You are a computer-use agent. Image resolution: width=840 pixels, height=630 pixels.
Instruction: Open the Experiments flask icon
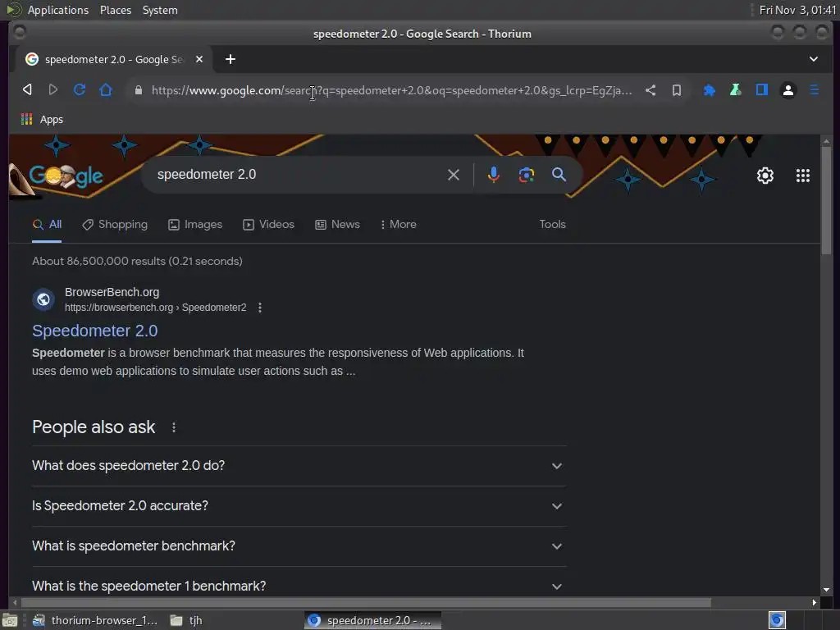click(x=736, y=90)
